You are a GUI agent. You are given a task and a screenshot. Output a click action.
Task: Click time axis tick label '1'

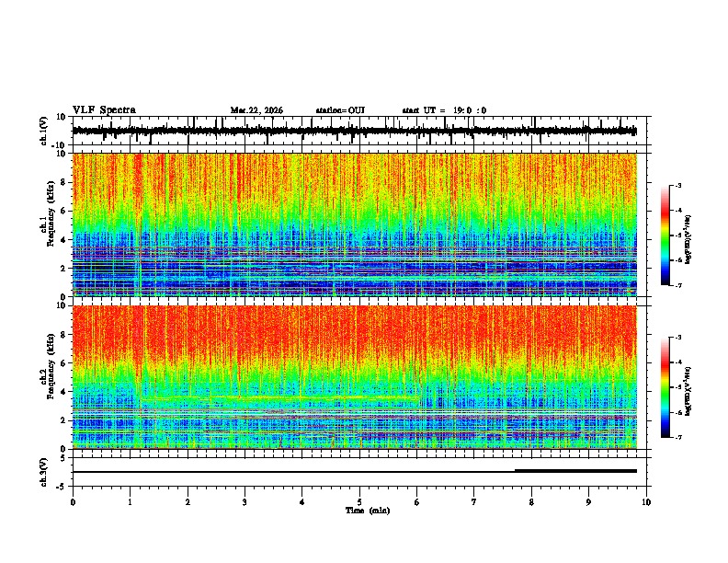coord(130,502)
